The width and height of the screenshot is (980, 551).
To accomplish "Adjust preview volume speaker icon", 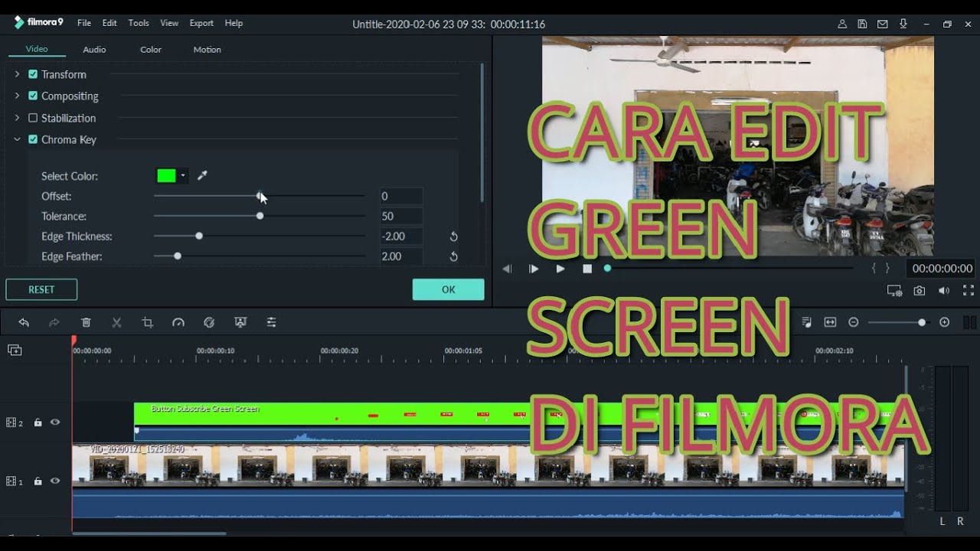I will 944,291.
